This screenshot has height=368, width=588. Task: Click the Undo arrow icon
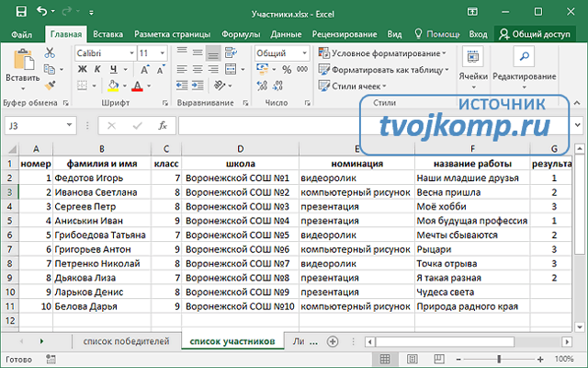pos(42,12)
